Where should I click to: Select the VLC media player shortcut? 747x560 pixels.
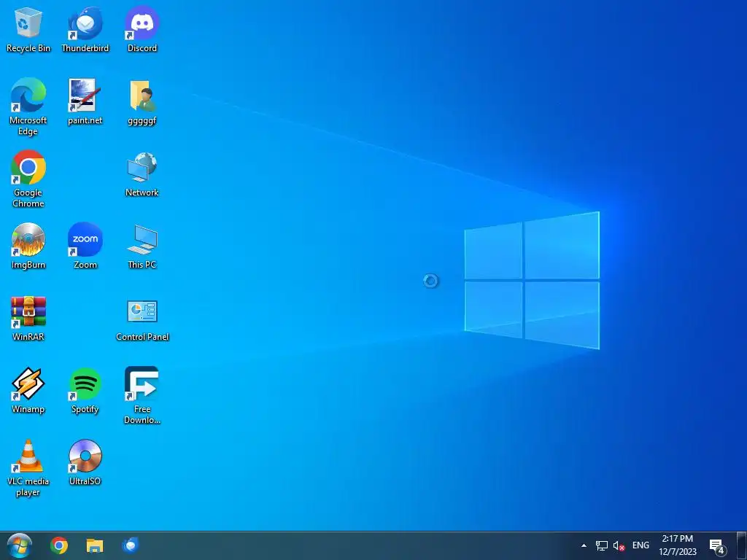(x=28, y=468)
